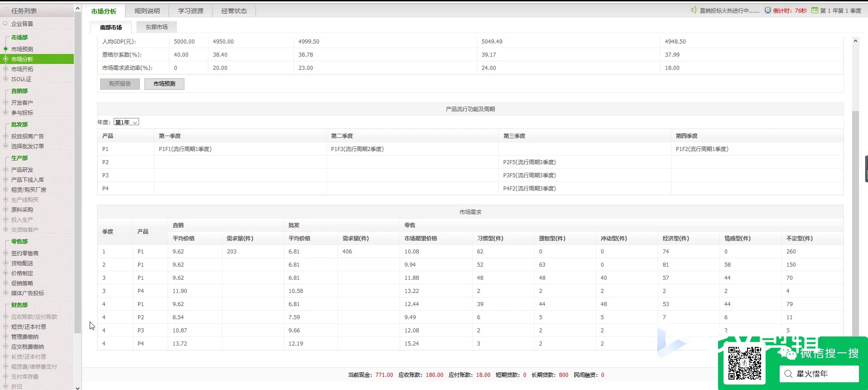Click the task list menu icon
This screenshot has height=390, width=868.
click(x=7, y=11)
